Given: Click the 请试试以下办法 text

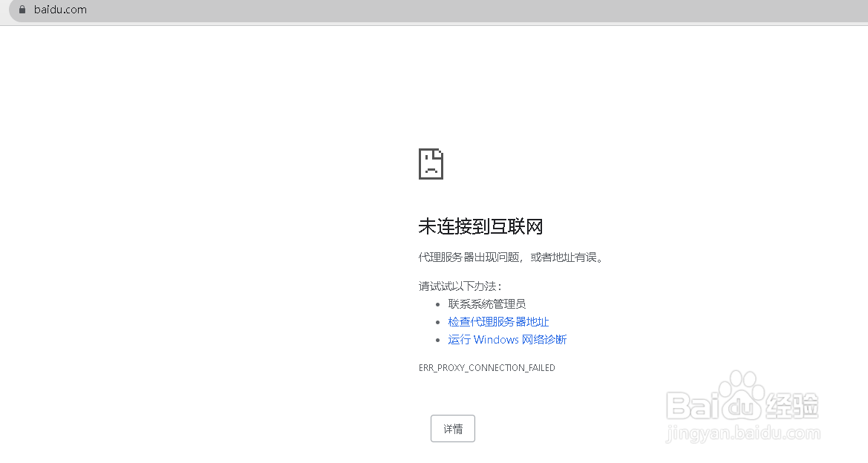Looking at the screenshot, I should click(460, 286).
